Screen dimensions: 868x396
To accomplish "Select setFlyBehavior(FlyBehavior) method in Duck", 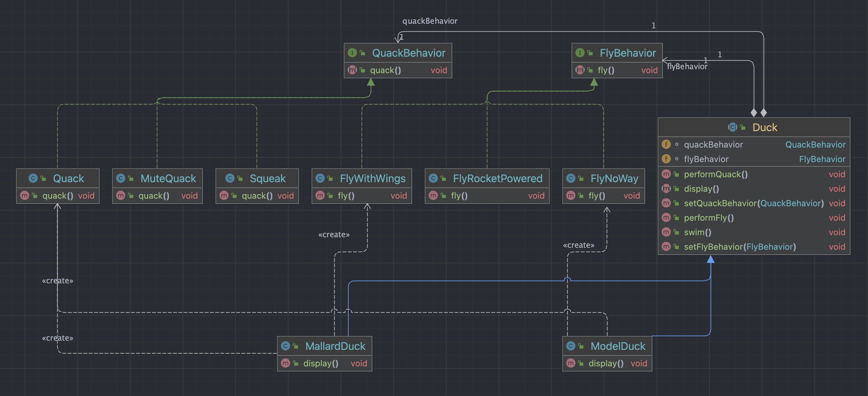I will 739,246.
